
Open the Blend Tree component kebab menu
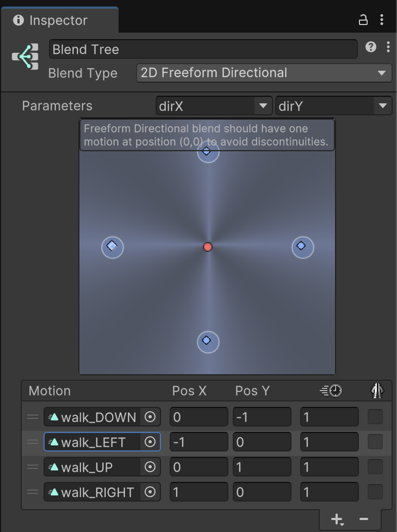[x=388, y=47]
